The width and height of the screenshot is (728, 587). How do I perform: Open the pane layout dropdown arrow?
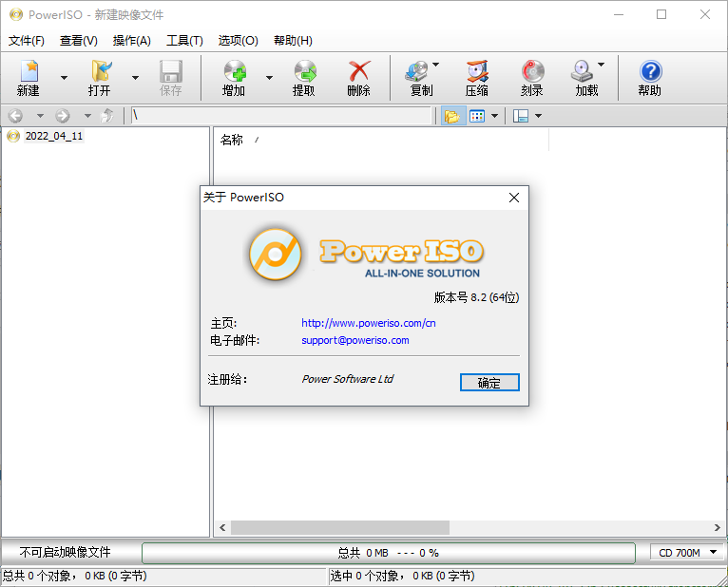(x=538, y=116)
